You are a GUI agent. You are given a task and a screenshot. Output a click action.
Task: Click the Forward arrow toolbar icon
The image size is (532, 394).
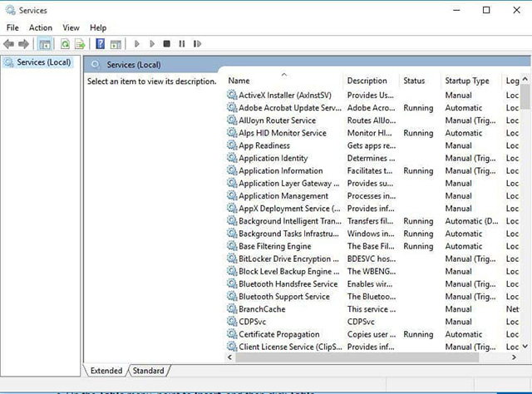point(23,44)
